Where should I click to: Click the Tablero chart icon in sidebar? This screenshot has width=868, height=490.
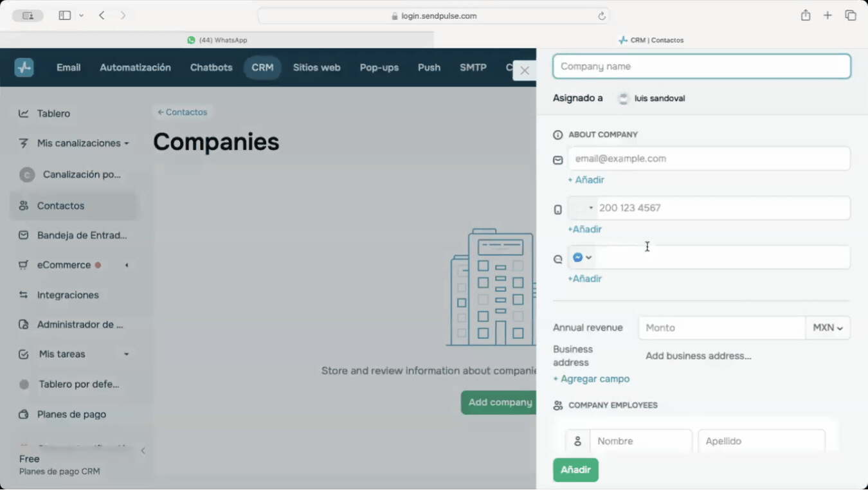tap(24, 114)
